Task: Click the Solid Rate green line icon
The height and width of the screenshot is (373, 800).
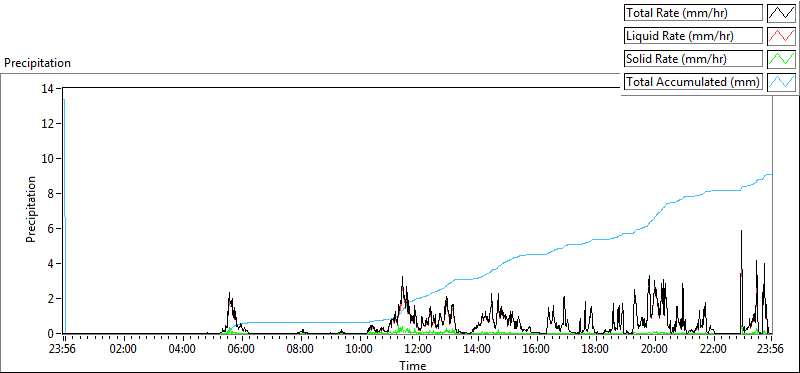Action: click(x=781, y=59)
